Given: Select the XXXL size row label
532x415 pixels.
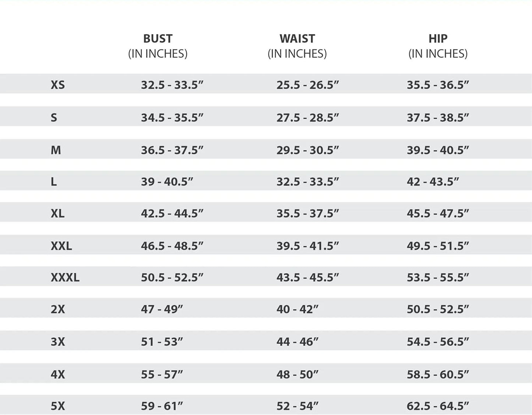Looking at the screenshot, I should (65, 278).
